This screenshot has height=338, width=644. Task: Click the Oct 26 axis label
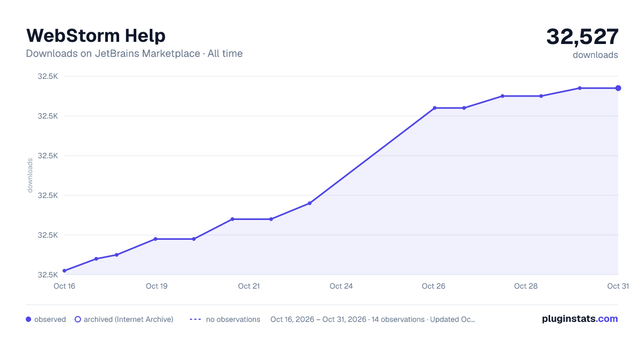(434, 286)
